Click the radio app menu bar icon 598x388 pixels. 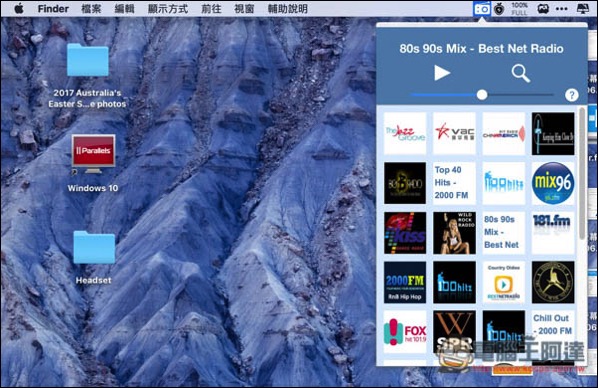click(x=482, y=8)
